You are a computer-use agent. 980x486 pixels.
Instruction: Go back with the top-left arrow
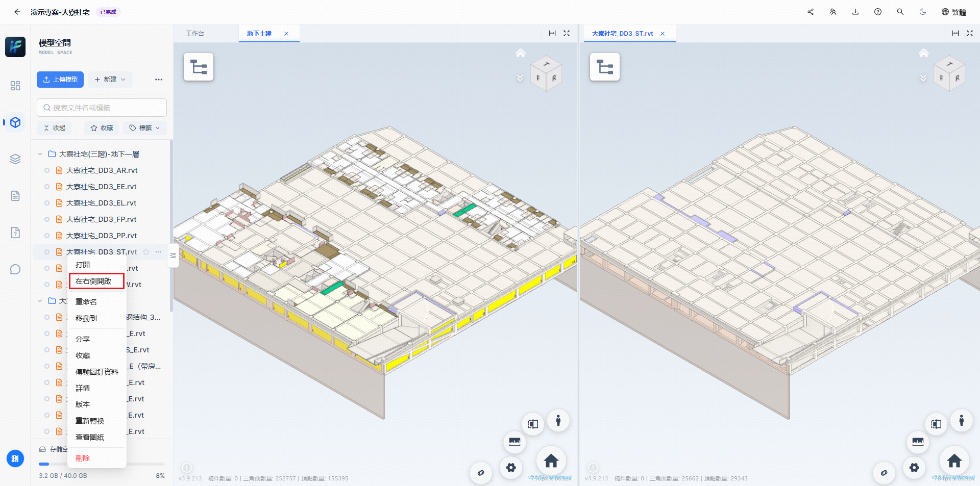[17, 12]
